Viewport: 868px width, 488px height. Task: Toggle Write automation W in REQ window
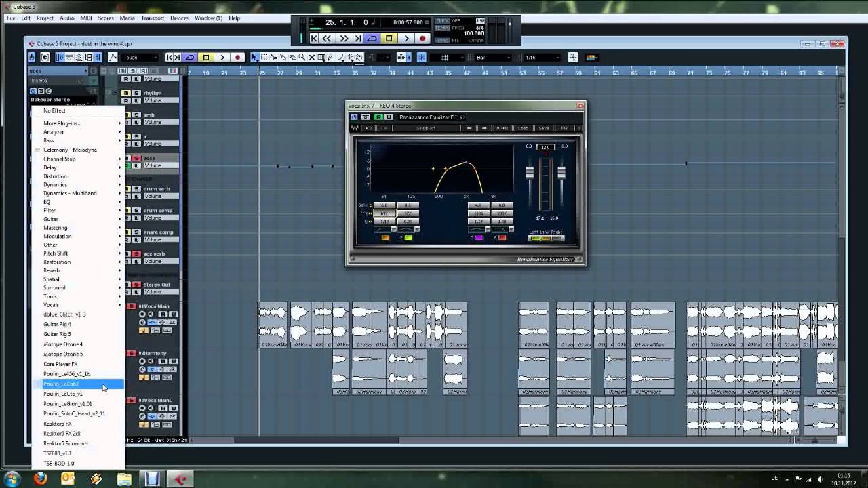point(388,117)
